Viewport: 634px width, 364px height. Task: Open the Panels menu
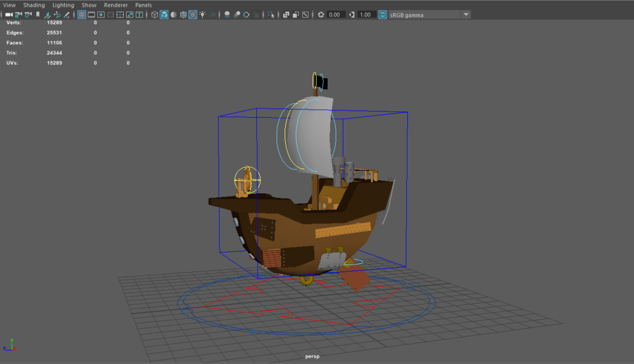pos(143,5)
